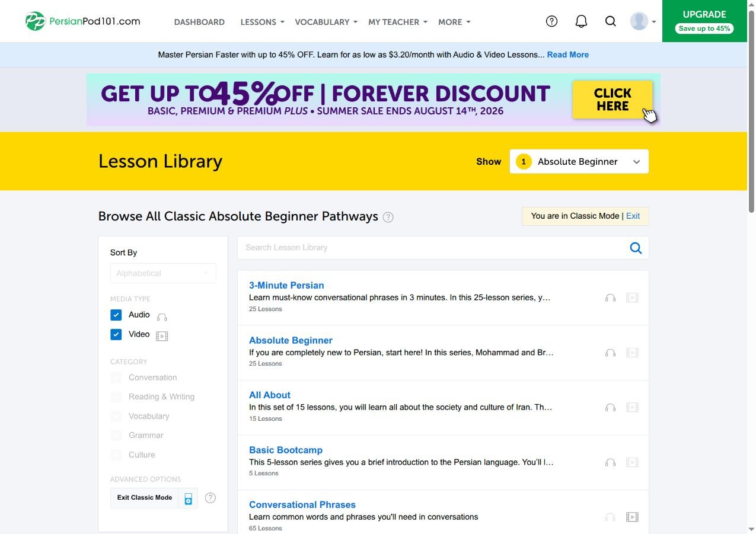Expand the More menu in navigation
Image resolution: width=756 pixels, height=534 pixels.
(x=454, y=22)
